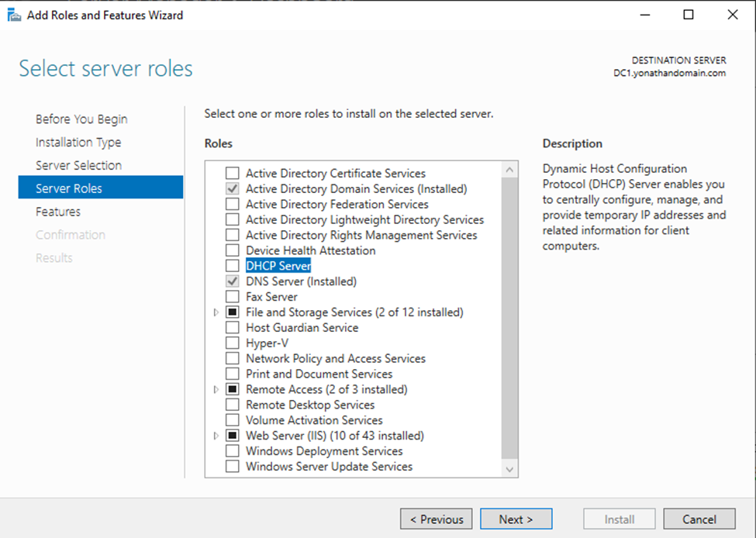Viewport: 756px width, 538px height.
Task: Expand Web Server (IIS) role
Action: click(x=216, y=436)
